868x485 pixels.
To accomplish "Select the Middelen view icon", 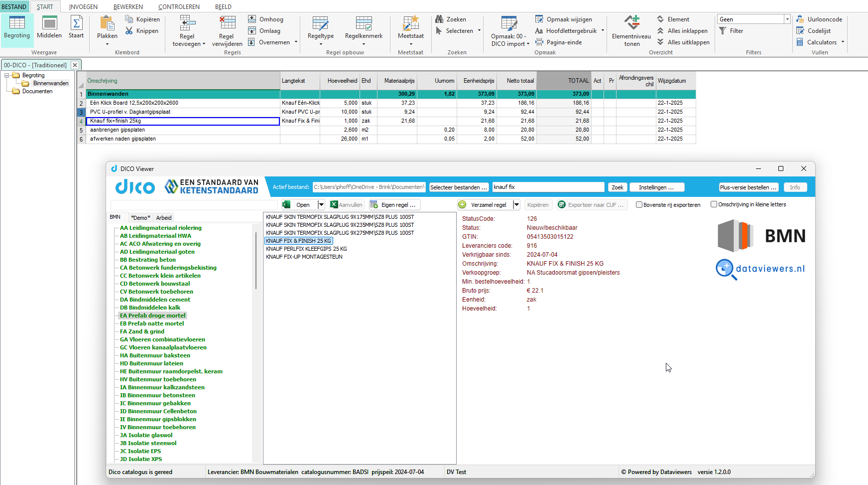I will point(49,23).
